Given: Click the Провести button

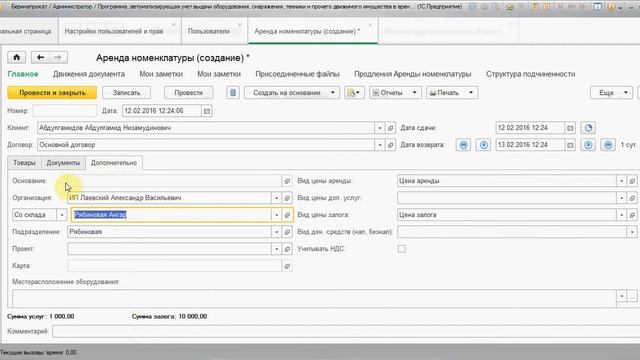Looking at the screenshot, I should click(188, 93).
